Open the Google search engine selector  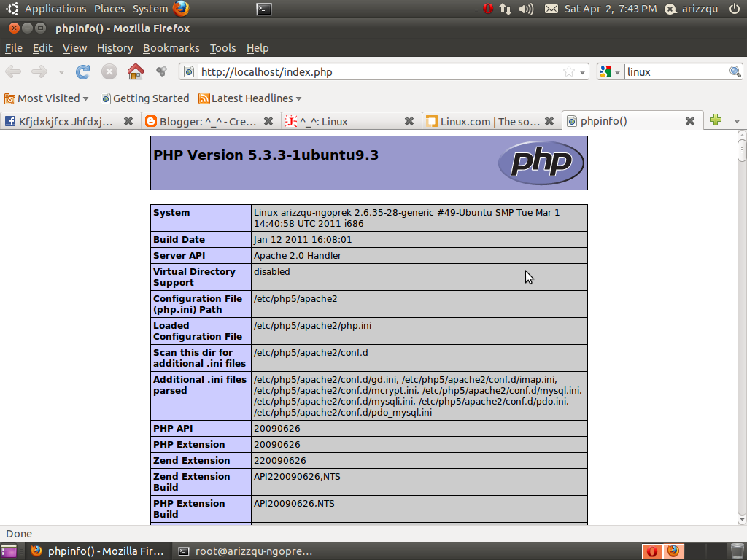pyautogui.click(x=610, y=72)
